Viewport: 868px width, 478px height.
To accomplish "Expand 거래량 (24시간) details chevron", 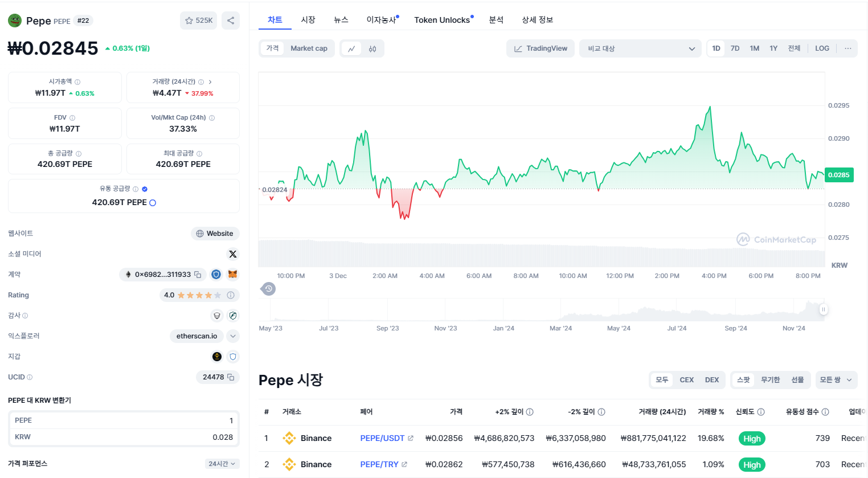I will [x=210, y=82].
